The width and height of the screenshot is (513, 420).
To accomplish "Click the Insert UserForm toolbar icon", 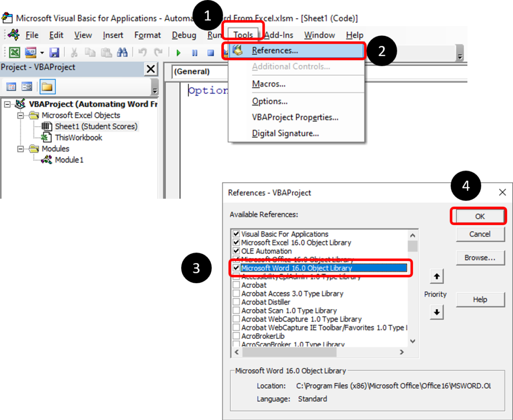I will [x=31, y=52].
